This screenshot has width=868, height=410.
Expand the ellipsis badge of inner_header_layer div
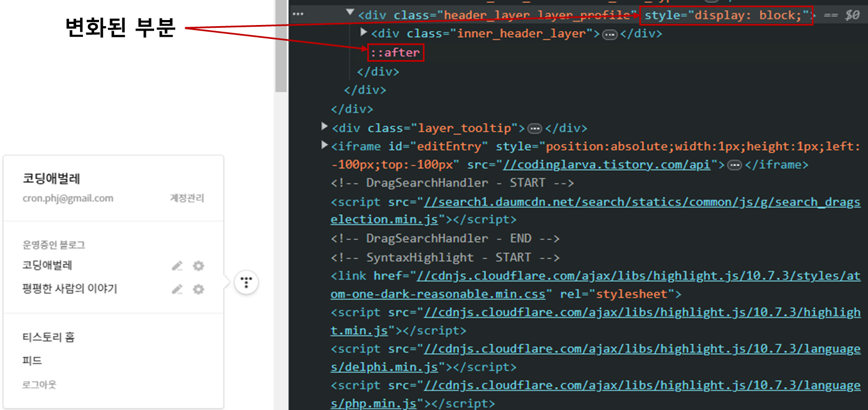(x=610, y=34)
